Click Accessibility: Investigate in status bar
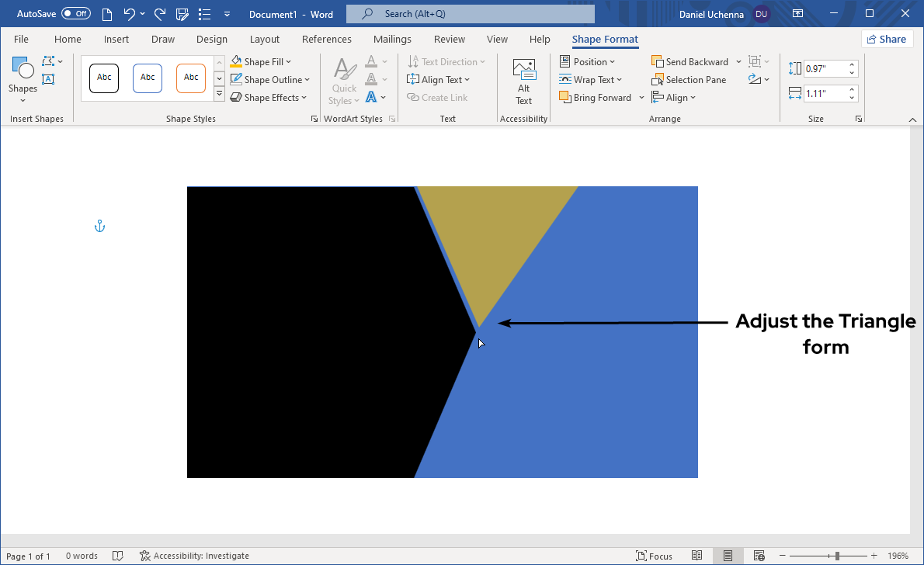This screenshot has width=924, height=565. (194, 556)
